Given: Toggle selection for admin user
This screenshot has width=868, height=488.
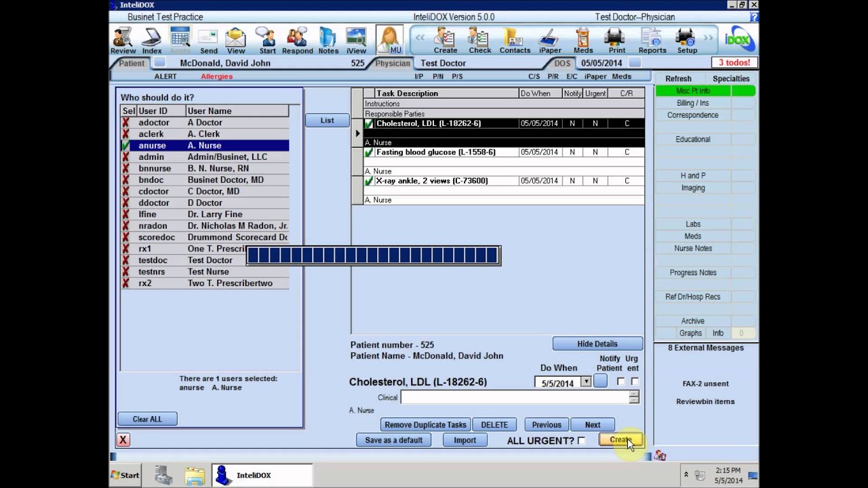Looking at the screenshot, I should coord(125,157).
